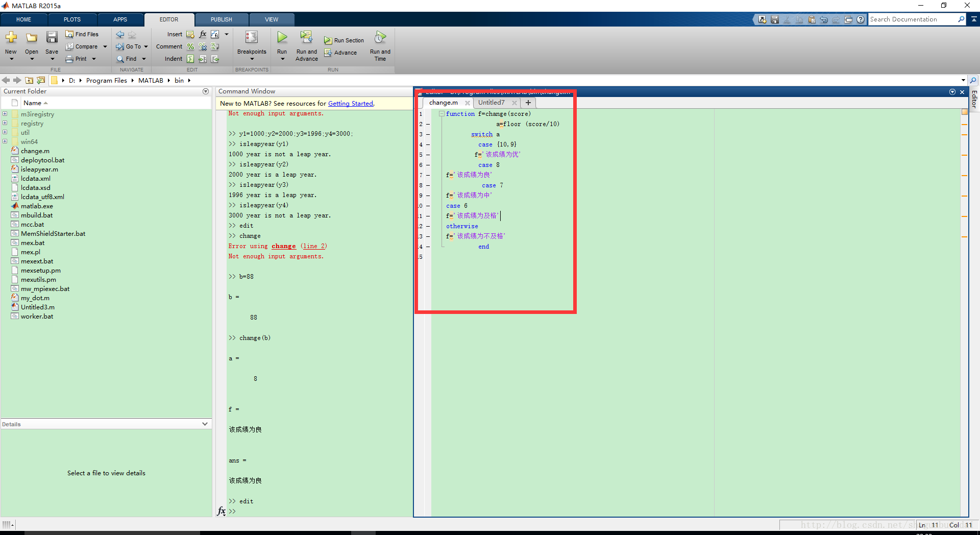This screenshot has height=535, width=980.
Task: Click the Search Documentation field
Action: coord(913,19)
